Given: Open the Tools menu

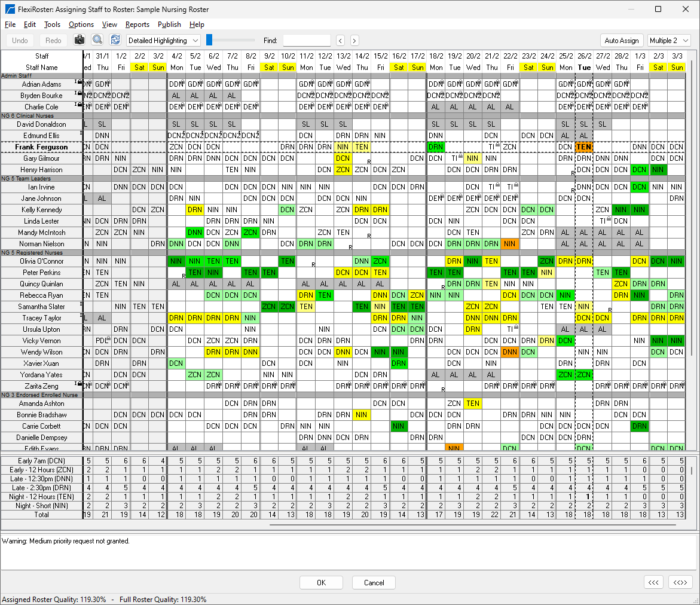Looking at the screenshot, I should click(x=52, y=25).
